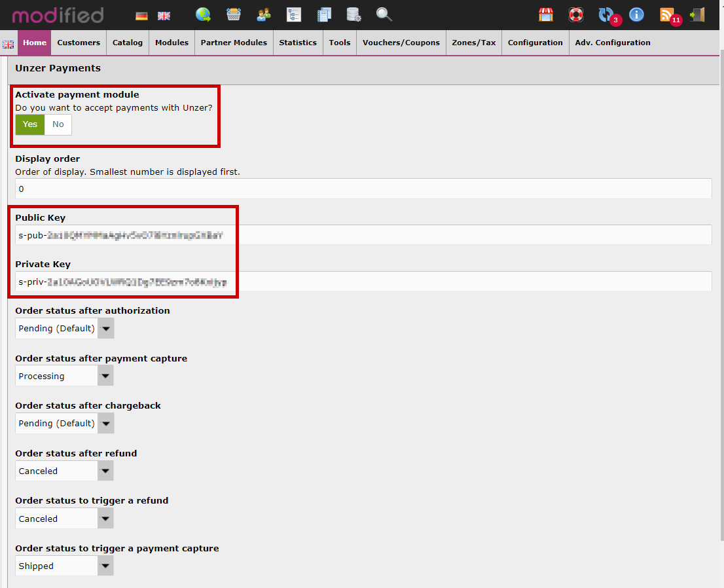Open the Modules menu
Viewport: 724px width, 588px height.
point(172,43)
